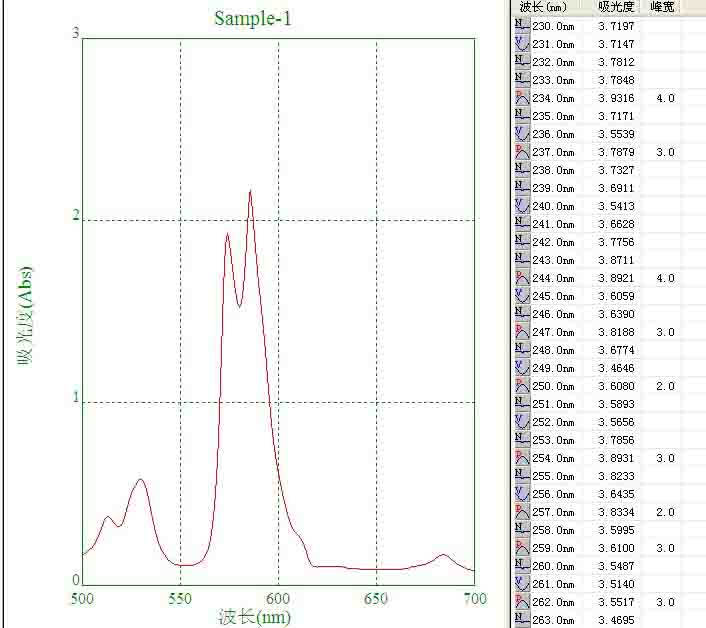Select the N icon next to 230.0nm
The height and width of the screenshot is (628, 706).
[x=522, y=26]
